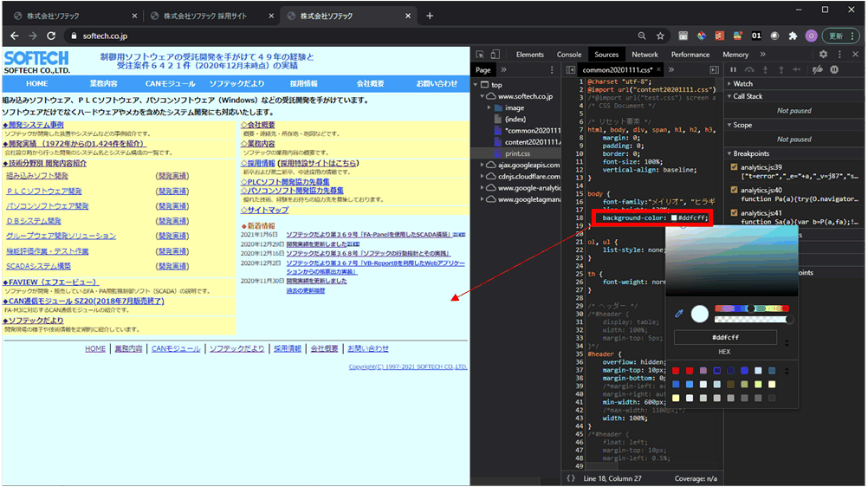Adjust the hue slider in color picker

(751, 308)
